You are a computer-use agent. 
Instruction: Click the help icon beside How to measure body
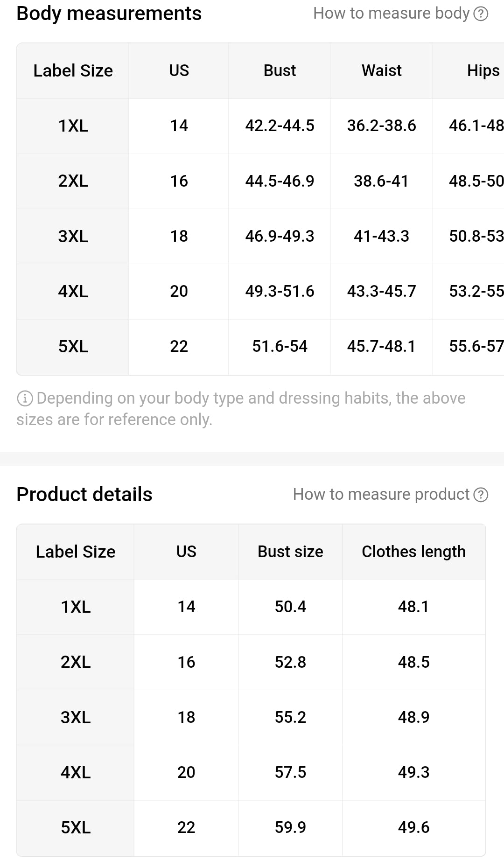click(481, 14)
